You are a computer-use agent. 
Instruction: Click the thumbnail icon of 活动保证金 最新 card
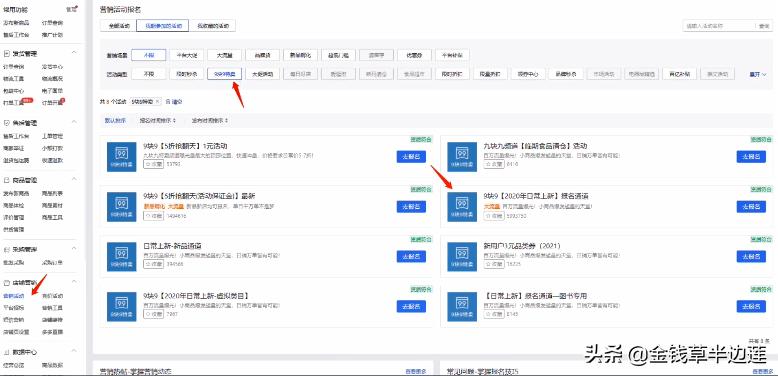pyautogui.click(x=122, y=206)
